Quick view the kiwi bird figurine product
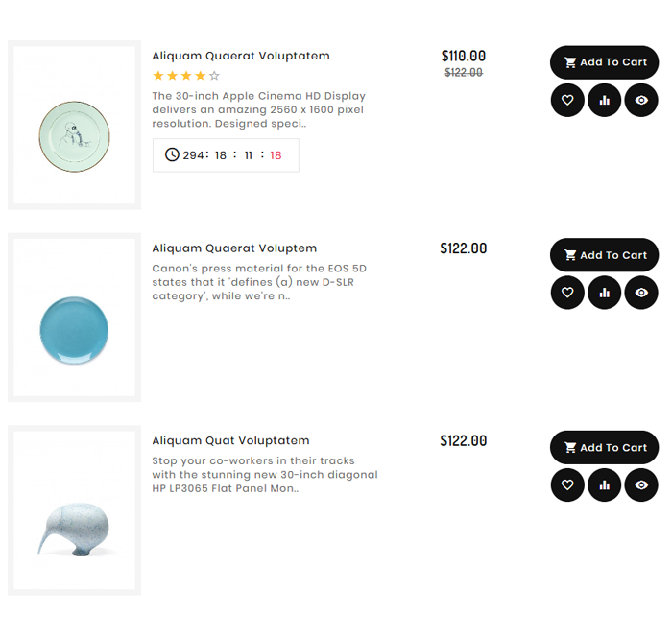This screenshot has width=672, height=637. pyautogui.click(x=641, y=485)
